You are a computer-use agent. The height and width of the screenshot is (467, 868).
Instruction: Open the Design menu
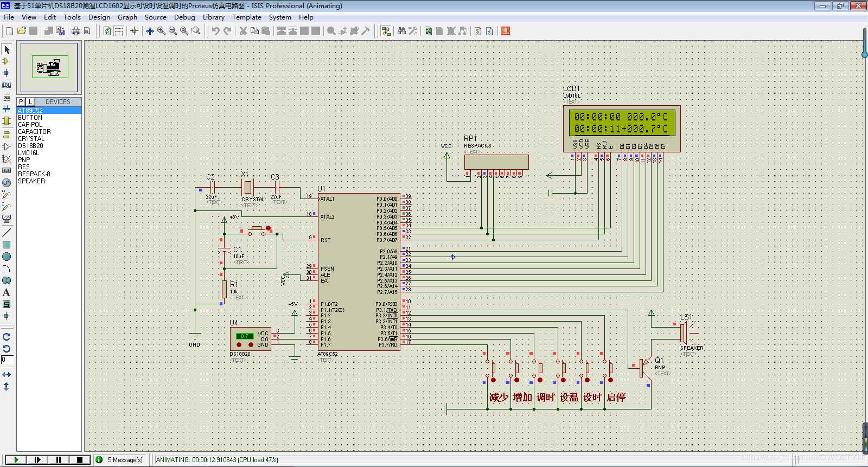pos(99,17)
